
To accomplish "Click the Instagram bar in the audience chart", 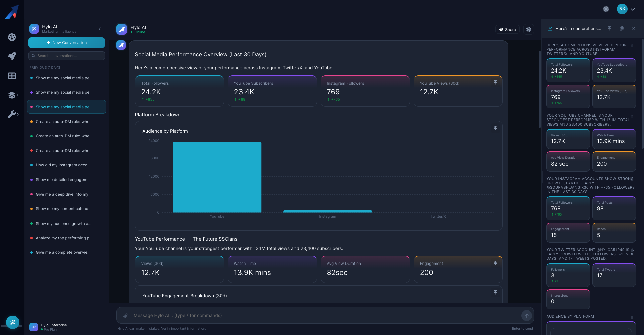I will tap(328, 211).
